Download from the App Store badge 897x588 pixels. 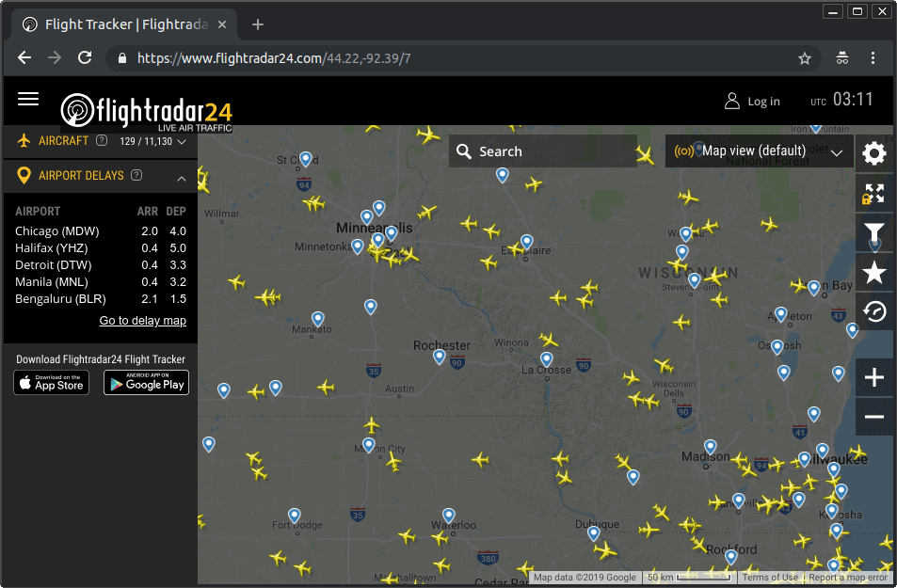click(x=52, y=382)
